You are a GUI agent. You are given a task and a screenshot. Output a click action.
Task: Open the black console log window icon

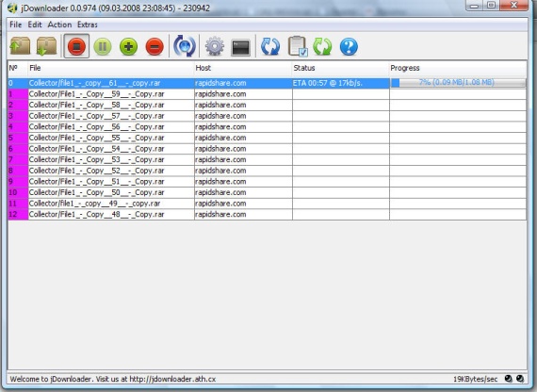241,47
